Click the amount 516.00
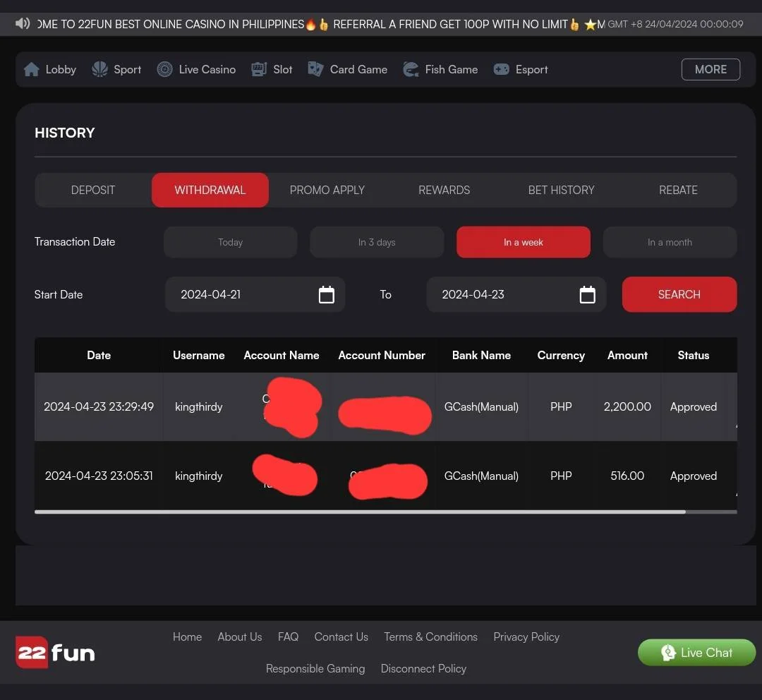This screenshot has width=762, height=700. [627, 476]
